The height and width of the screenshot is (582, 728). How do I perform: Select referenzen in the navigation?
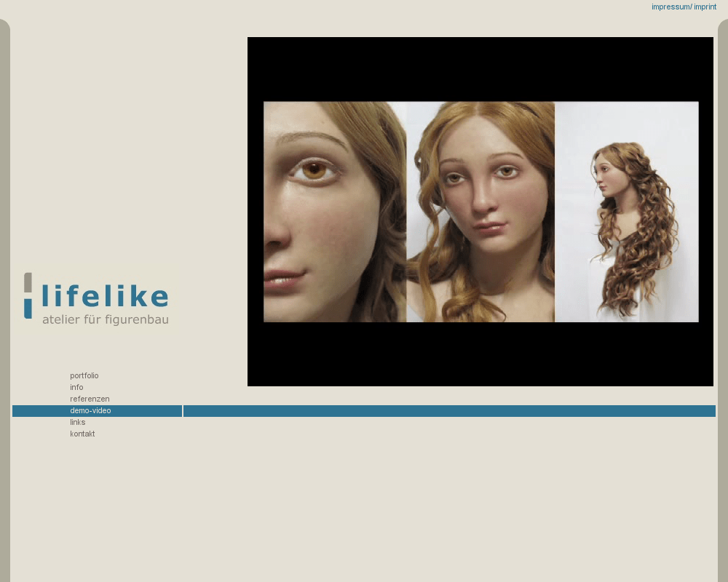(x=90, y=399)
